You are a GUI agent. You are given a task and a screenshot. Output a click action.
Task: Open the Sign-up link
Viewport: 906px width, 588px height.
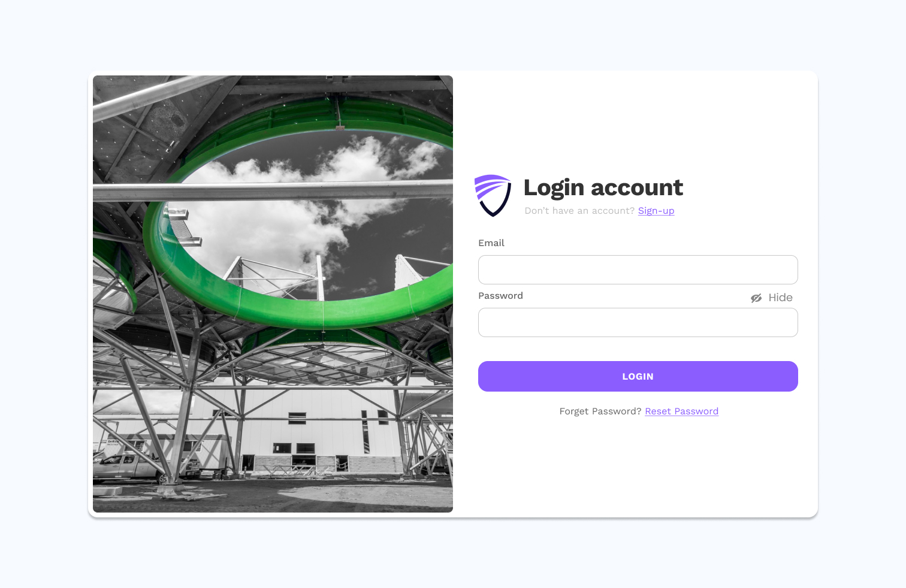click(656, 211)
